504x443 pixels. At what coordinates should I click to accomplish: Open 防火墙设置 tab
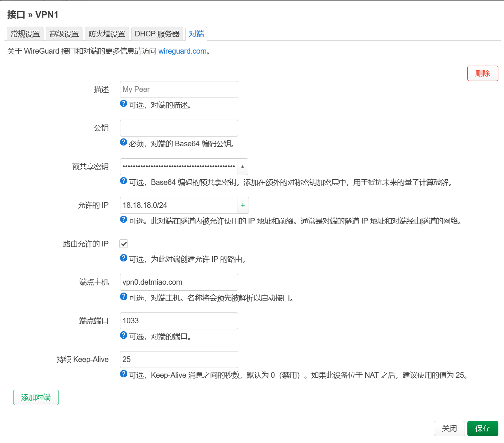tap(107, 34)
